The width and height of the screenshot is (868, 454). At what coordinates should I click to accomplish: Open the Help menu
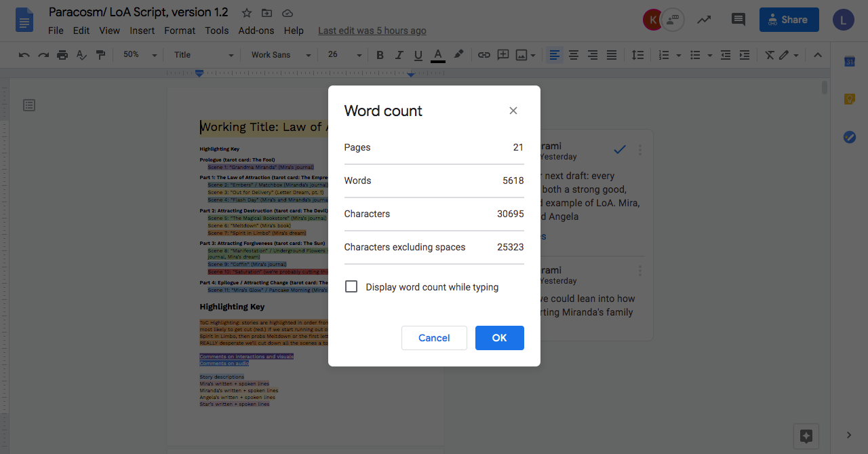(x=294, y=31)
